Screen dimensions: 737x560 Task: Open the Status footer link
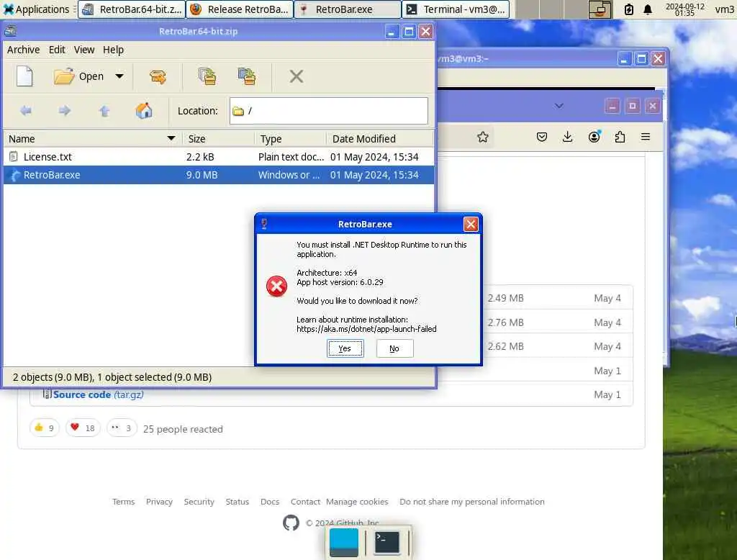[x=238, y=502]
